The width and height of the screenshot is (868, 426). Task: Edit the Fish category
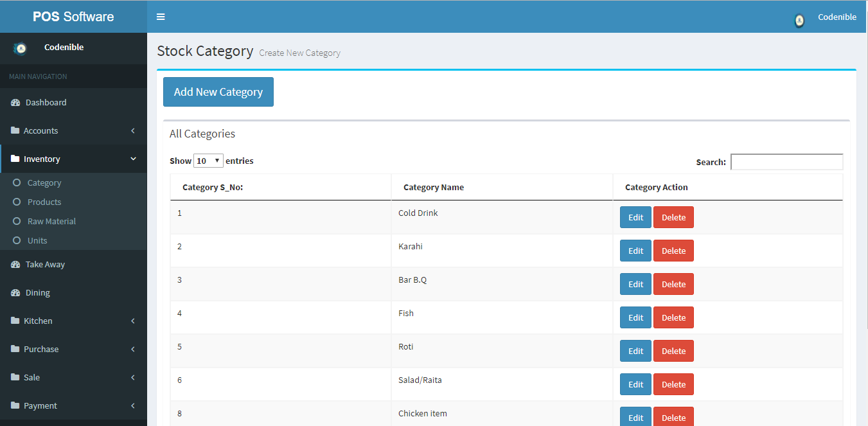[635, 317]
